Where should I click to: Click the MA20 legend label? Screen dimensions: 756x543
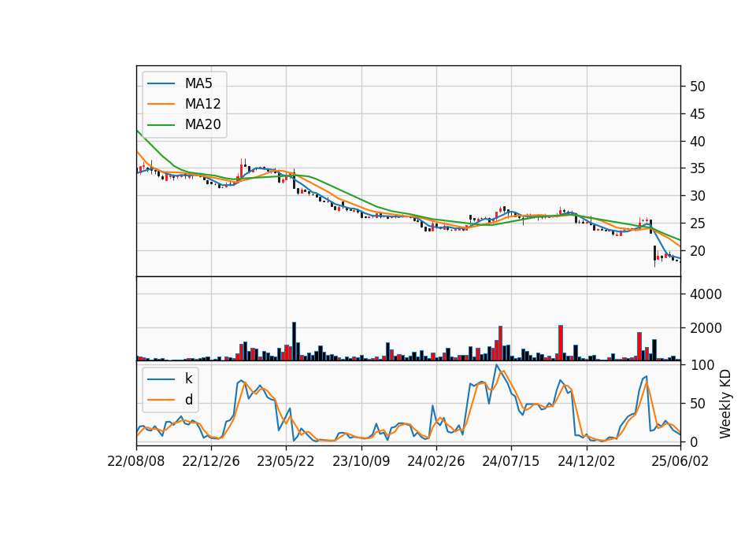click(x=202, y=124)
